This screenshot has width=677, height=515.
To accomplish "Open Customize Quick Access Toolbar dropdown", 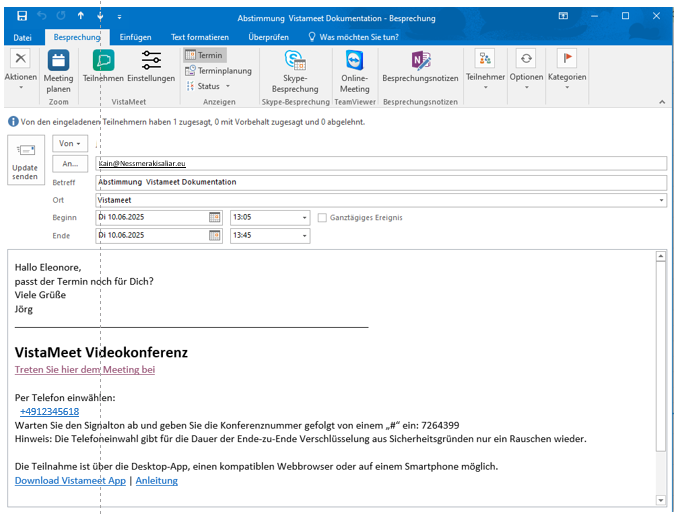I will 119,17.
